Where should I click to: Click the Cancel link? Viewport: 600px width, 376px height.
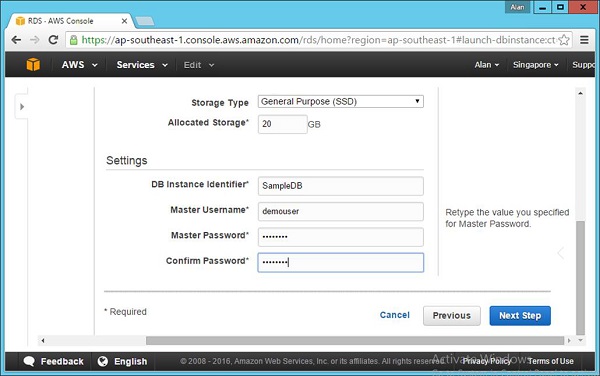395,315
